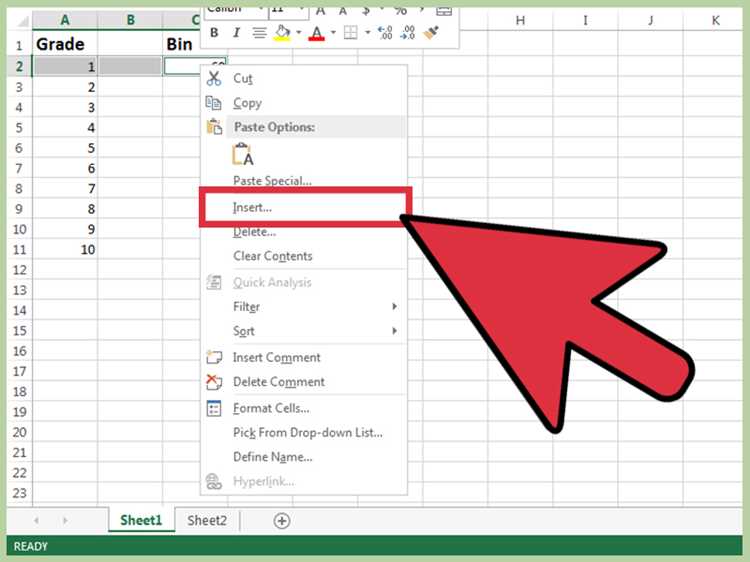Open the font color dropdown arrow
Screen dimensions: 750x562
(x=333, y=33)
